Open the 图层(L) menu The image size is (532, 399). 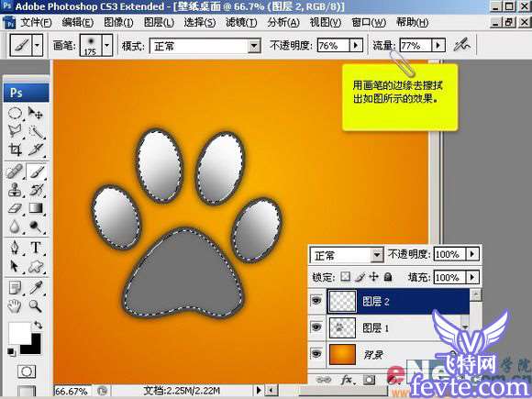(x=159, y=22)
